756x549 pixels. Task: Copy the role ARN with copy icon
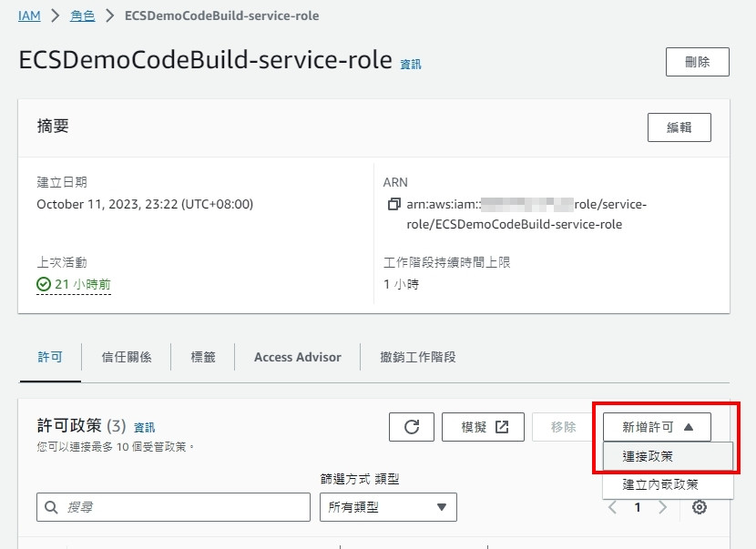click(393, 204)
